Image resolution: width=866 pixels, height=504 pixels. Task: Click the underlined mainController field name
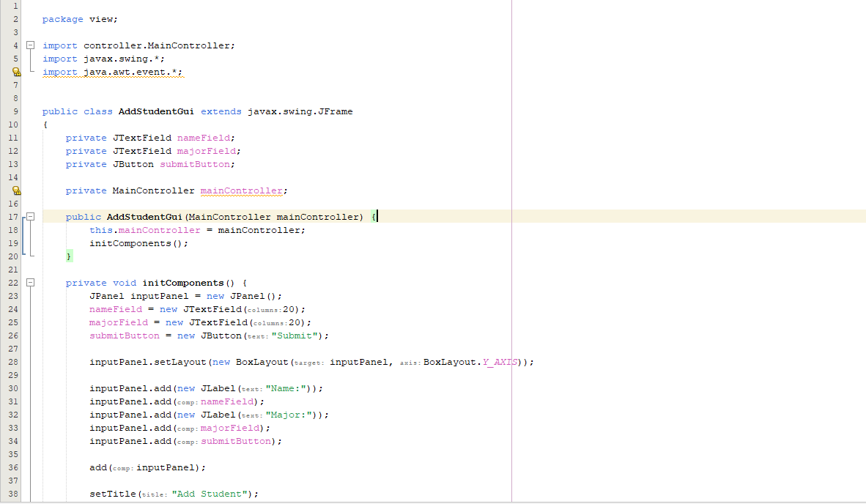coord(242,190)
